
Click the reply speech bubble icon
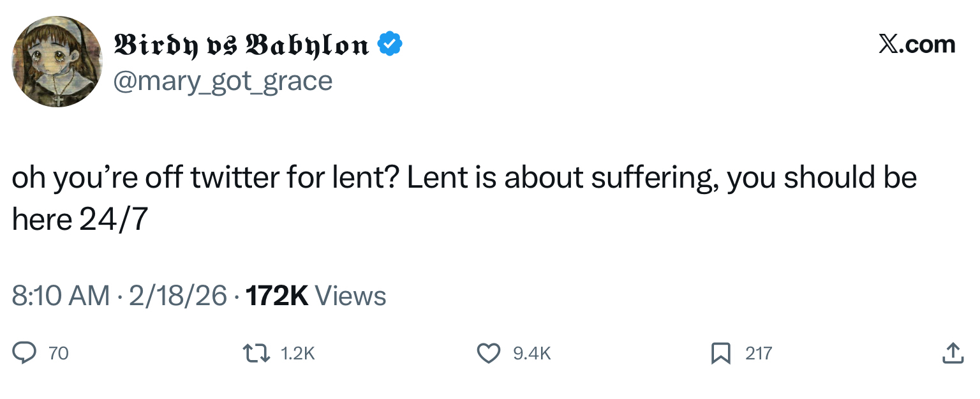coord(25,353)
